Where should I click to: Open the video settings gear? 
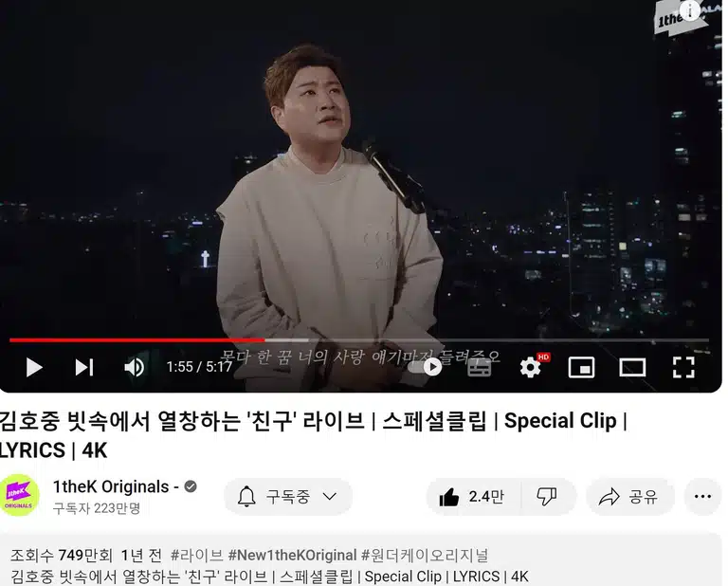pos(530,367)
